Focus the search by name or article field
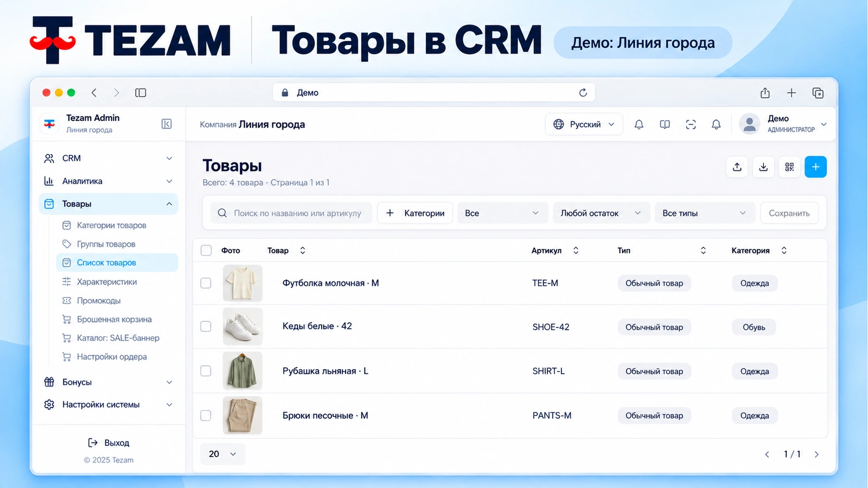Viewport: 868px width, 488px height. tap(291, 213)
